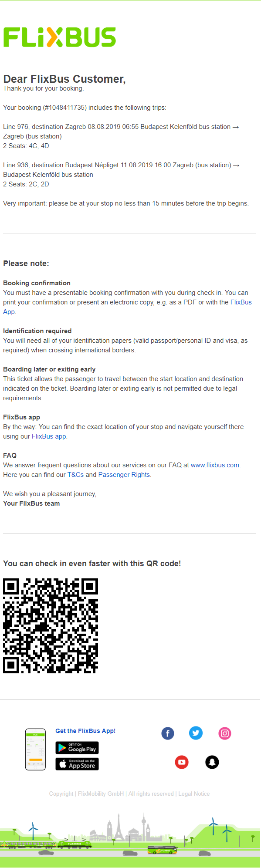Screen dimensions: 261x868
Task: Open the FlixBus Twitter icon
Action: 196,733
